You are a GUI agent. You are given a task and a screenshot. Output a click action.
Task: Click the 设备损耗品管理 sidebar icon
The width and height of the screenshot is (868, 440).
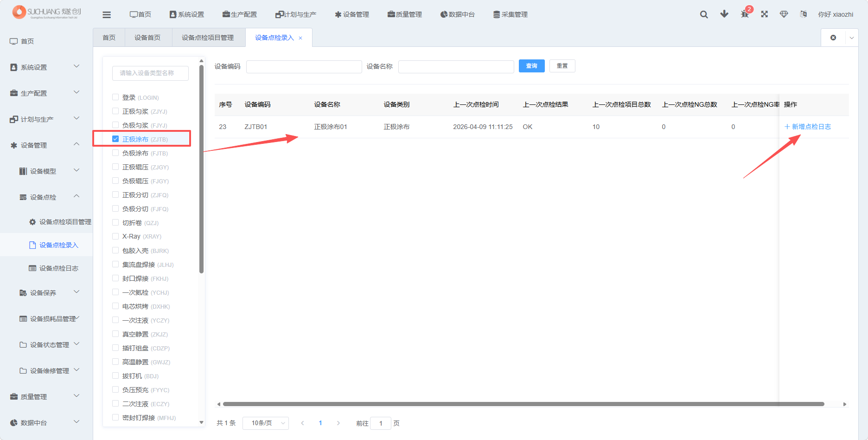click(x=23, y=319)
